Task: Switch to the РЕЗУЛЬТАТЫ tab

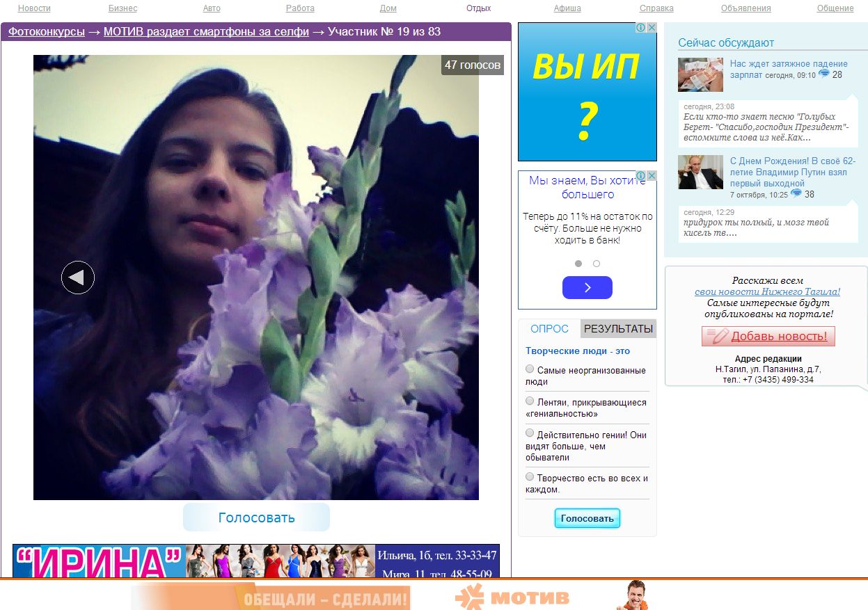Action: 618,329
